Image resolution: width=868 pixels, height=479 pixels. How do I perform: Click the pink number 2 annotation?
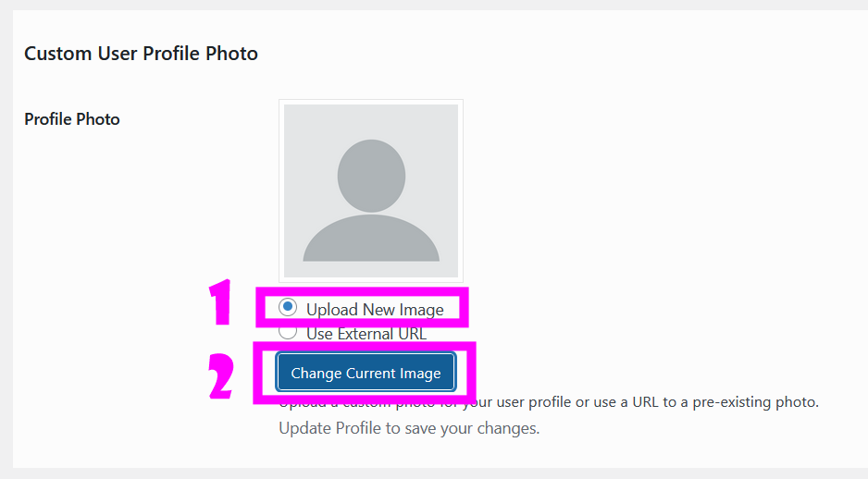pos(220,375)
